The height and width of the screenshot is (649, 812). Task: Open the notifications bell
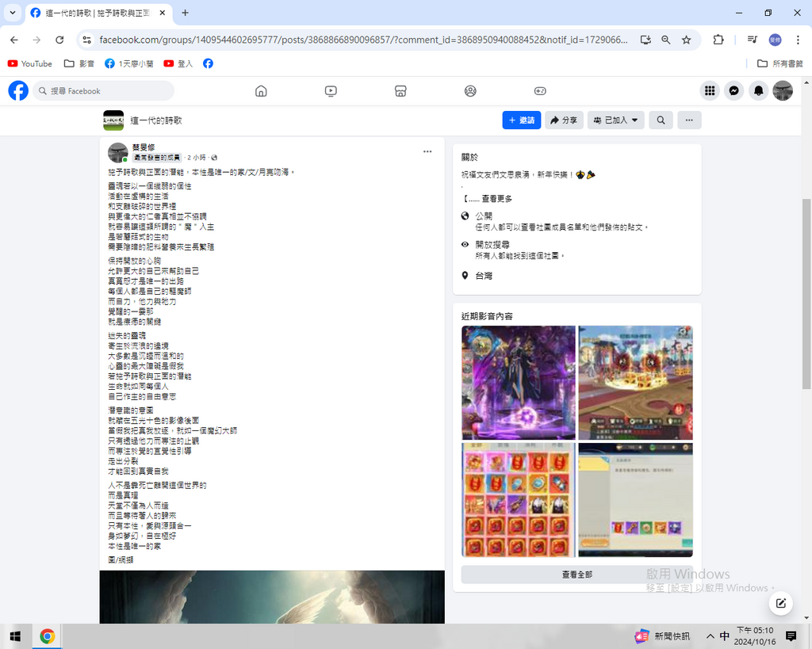759,91
